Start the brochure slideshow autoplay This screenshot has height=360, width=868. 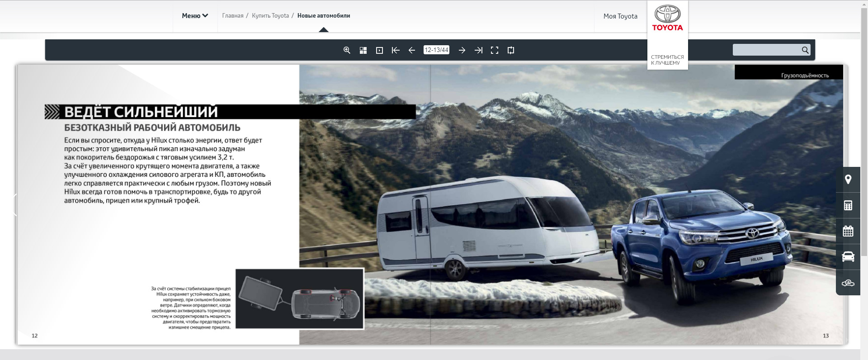(379, 50)
